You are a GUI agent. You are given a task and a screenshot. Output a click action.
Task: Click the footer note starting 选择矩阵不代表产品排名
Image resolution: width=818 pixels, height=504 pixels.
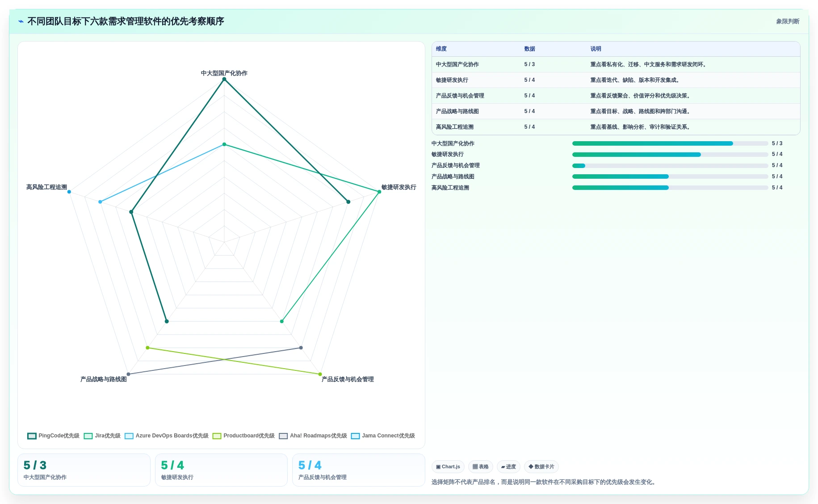(x=545, y=483)
